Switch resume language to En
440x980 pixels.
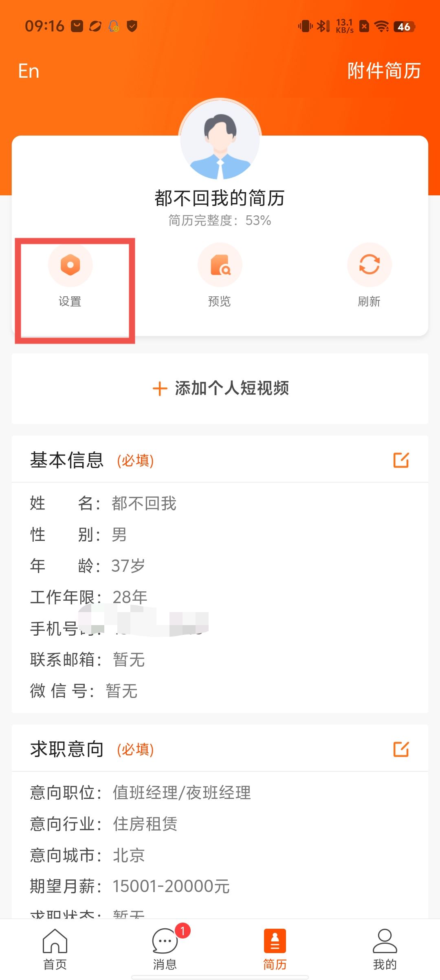click(x=29, y=71)
